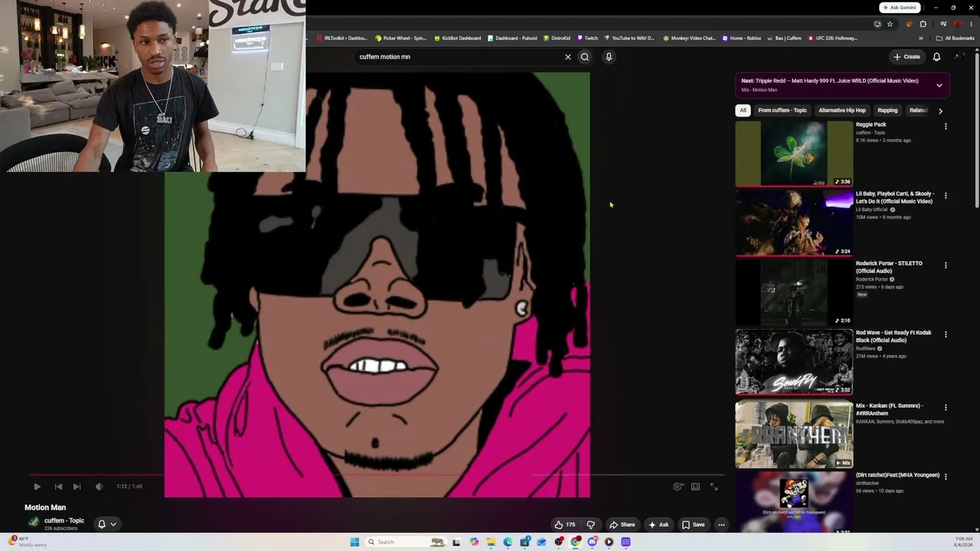Viewport: 980px width, 551px height.
Task: Open Rod Wave Get Ready thumbnail
Action: (x=794, y=362)
